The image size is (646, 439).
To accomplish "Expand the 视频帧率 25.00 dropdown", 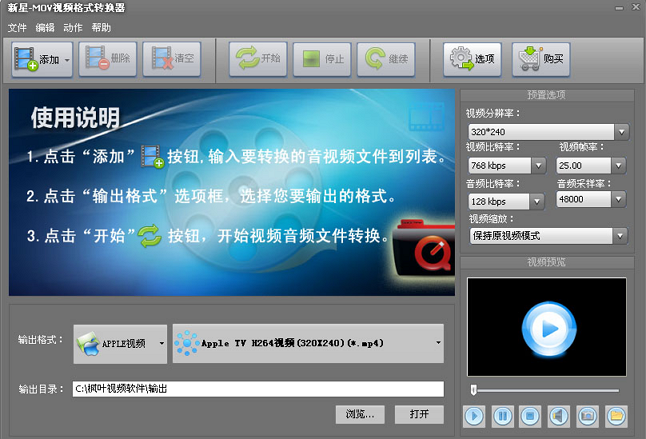I will (x=618, y=166).
